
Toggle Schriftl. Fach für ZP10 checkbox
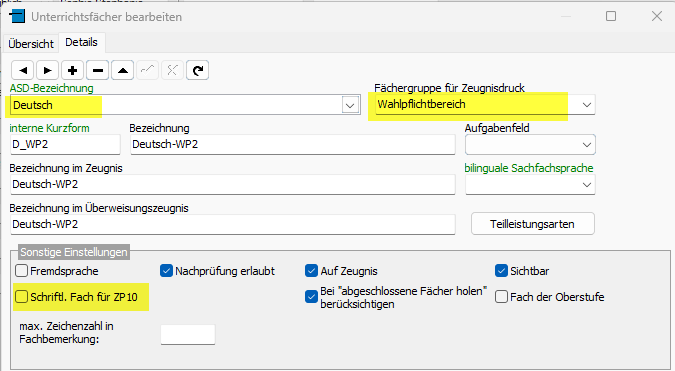[x=22, y=297]
